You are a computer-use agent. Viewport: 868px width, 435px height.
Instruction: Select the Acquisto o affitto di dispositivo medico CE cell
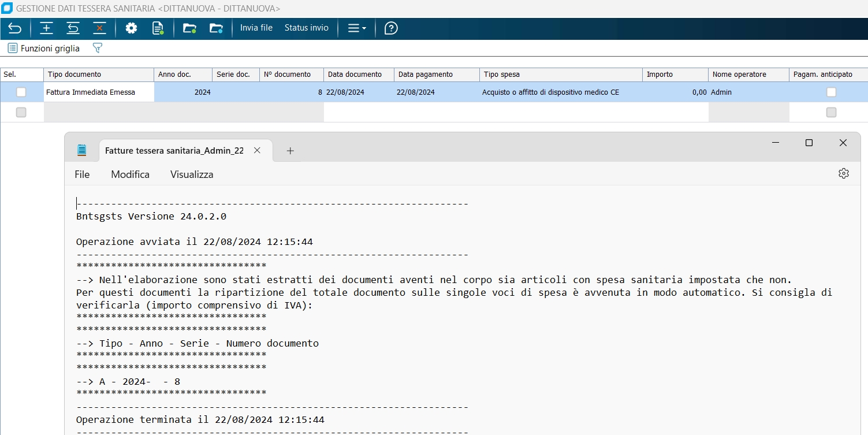click(x=561, y=92)
